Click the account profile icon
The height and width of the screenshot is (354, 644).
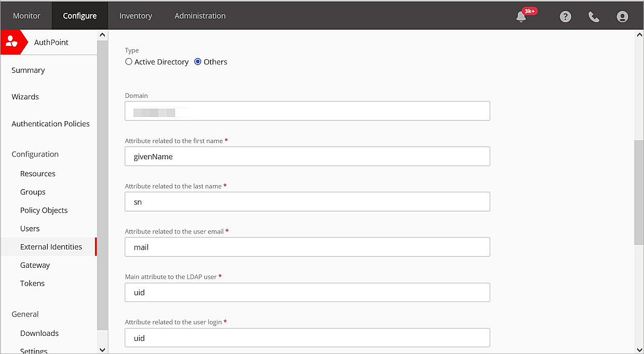click(x=622, y=16)
